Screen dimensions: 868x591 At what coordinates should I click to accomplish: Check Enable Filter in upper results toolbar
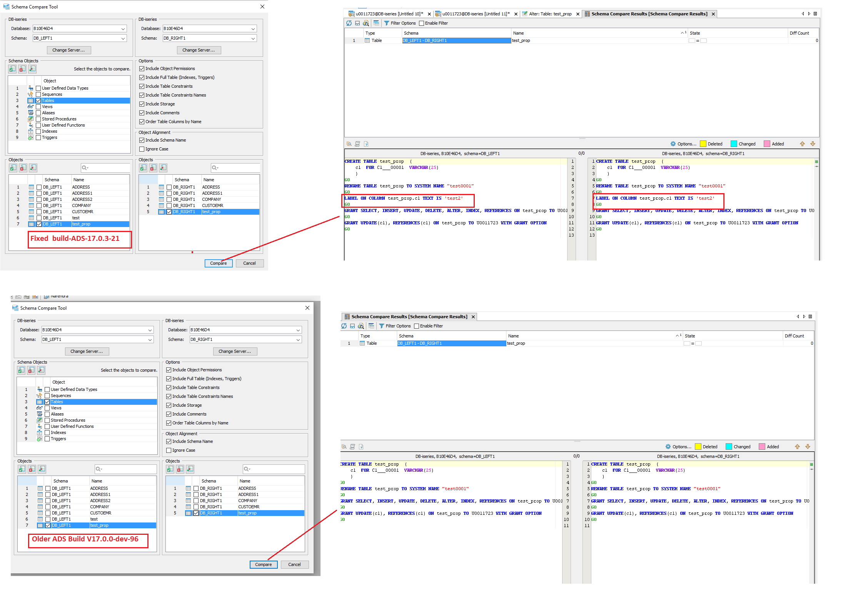click(x=422, y=23)
